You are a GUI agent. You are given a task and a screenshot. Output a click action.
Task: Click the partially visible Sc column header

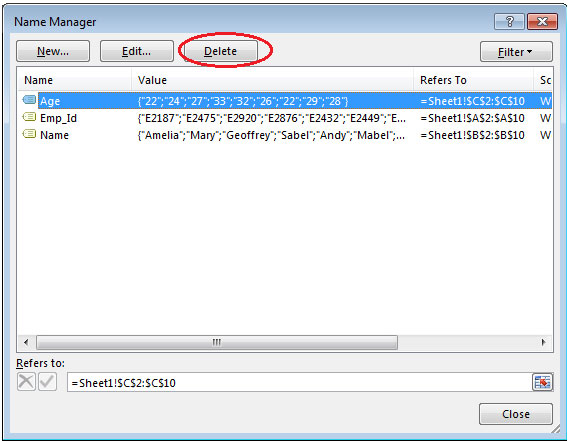coord(544,80)
